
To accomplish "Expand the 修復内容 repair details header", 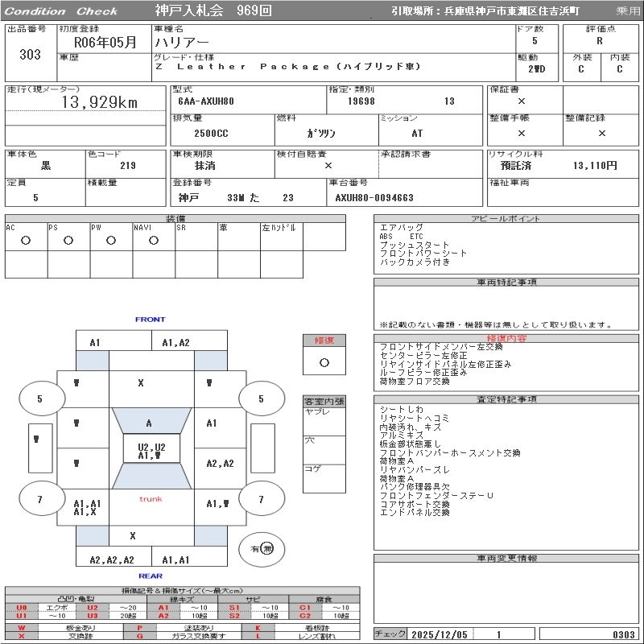I will 506,339.
